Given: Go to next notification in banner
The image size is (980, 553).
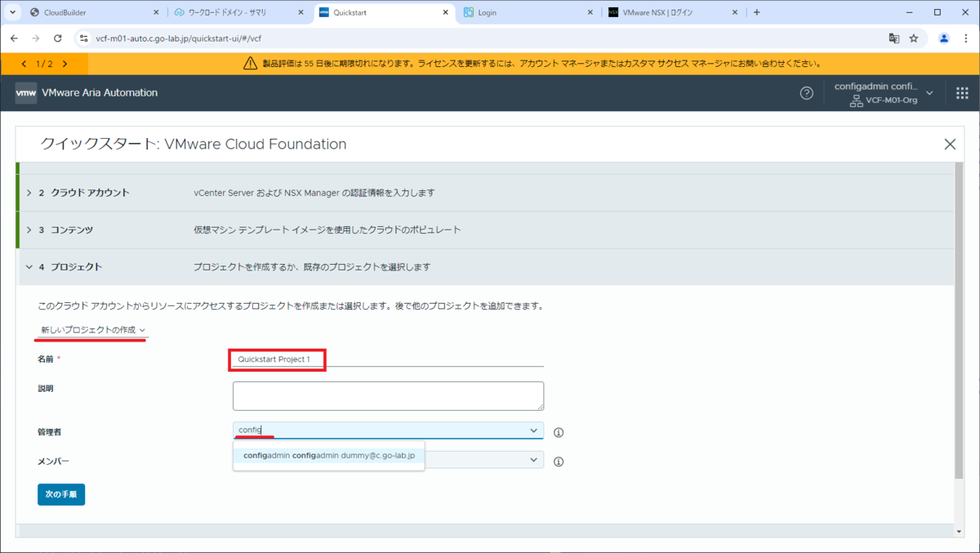Looking at the screenshot, I should [x=65, y=64].
